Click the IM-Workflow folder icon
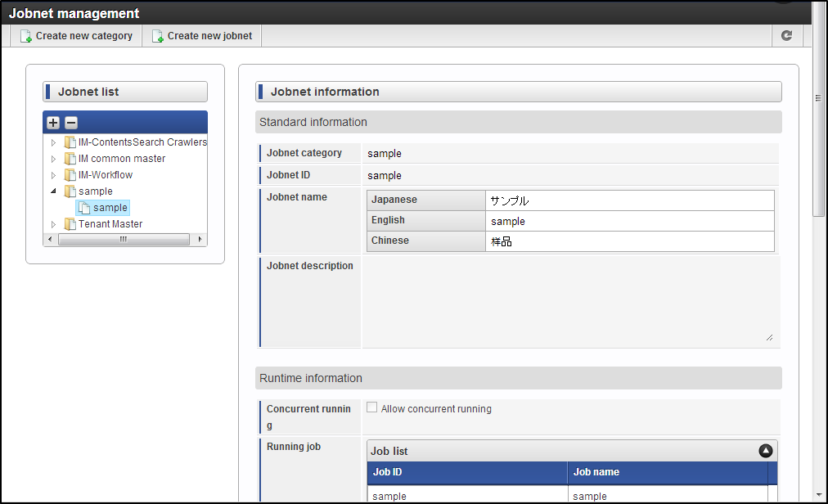 click(x=70, y=175)
